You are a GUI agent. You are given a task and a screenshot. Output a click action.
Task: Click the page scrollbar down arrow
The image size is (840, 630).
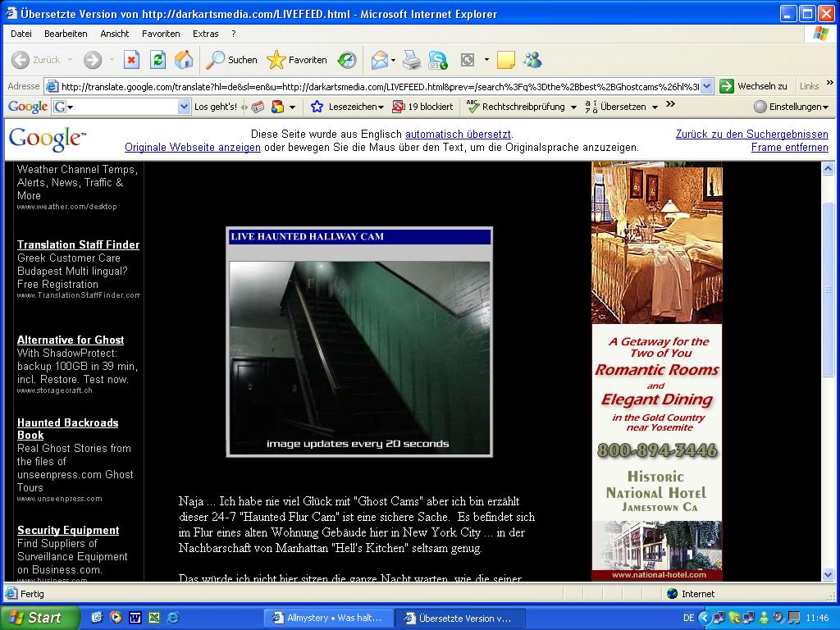coord(828,575)
